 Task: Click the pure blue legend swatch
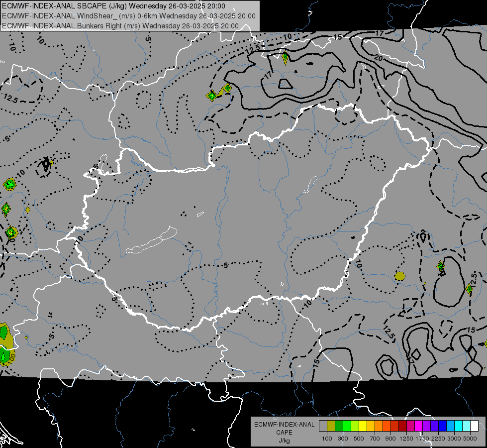[443, 426]
